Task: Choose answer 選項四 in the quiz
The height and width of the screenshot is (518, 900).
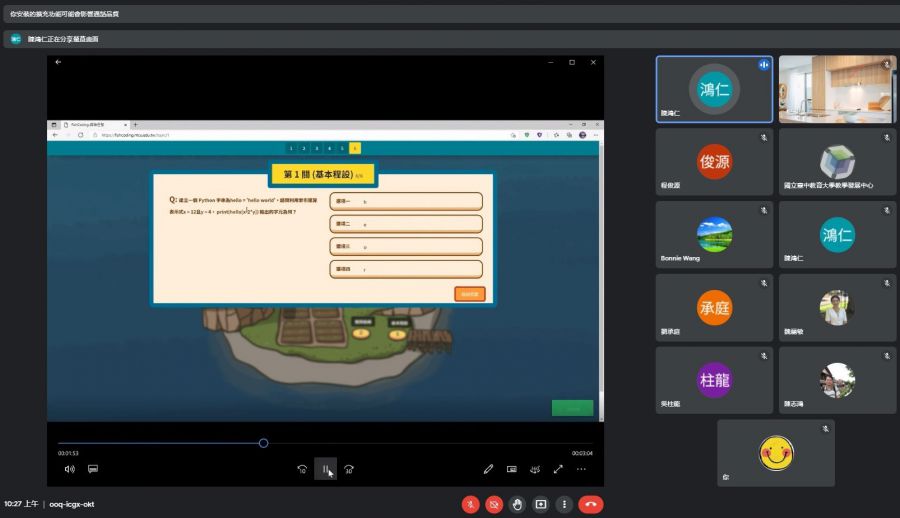Action: coord(406,269)
